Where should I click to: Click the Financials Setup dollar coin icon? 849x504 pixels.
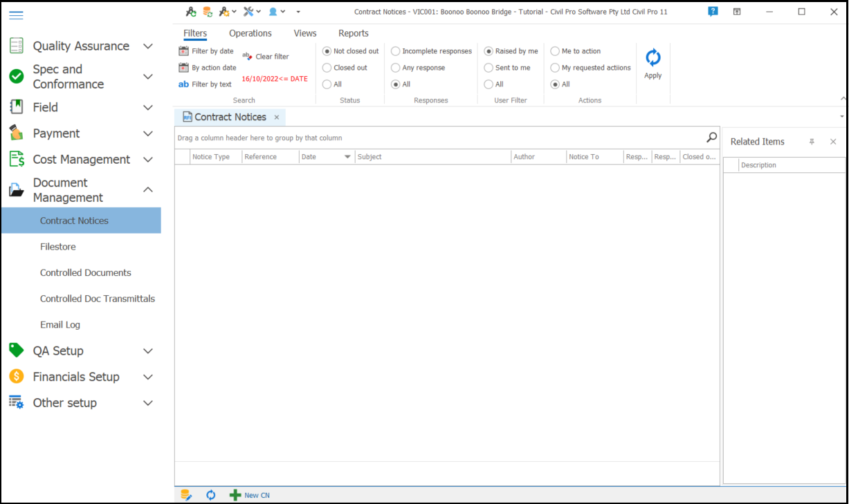[x=17, y=377]
